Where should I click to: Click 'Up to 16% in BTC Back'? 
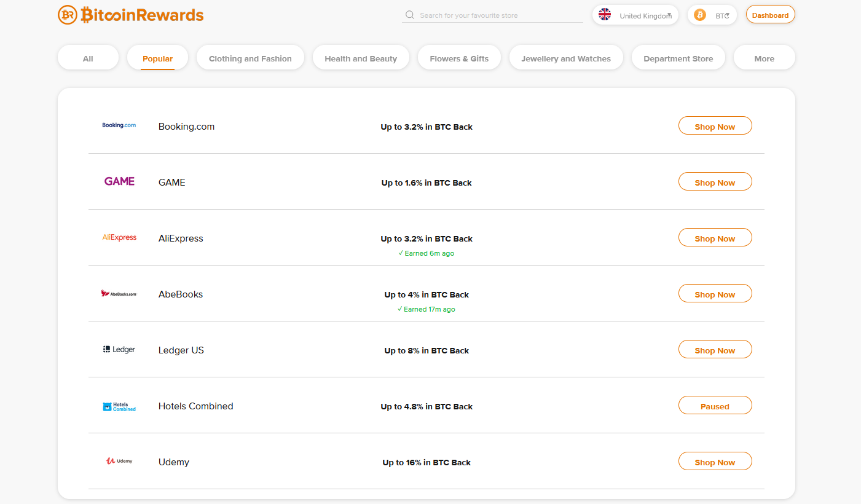pyautogui.click(x=427, y=462)
